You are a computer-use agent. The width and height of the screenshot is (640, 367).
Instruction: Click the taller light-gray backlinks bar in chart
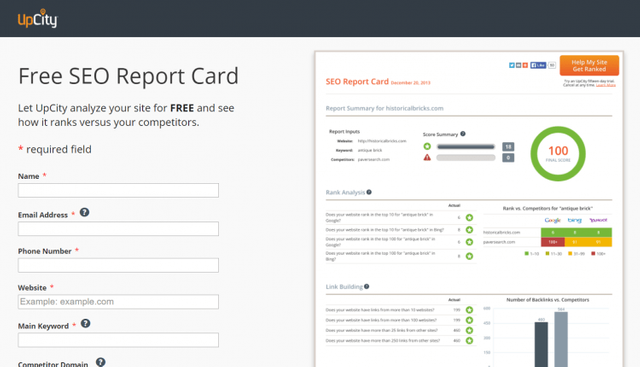tap(561, 339)
